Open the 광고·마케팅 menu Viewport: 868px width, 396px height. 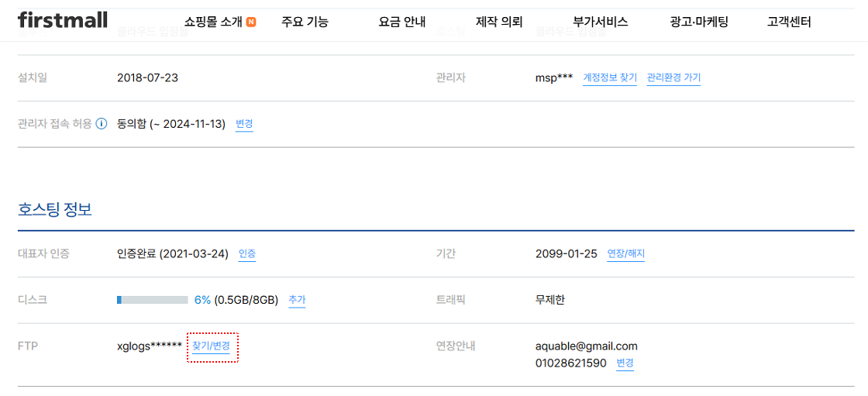click(699, 22)
